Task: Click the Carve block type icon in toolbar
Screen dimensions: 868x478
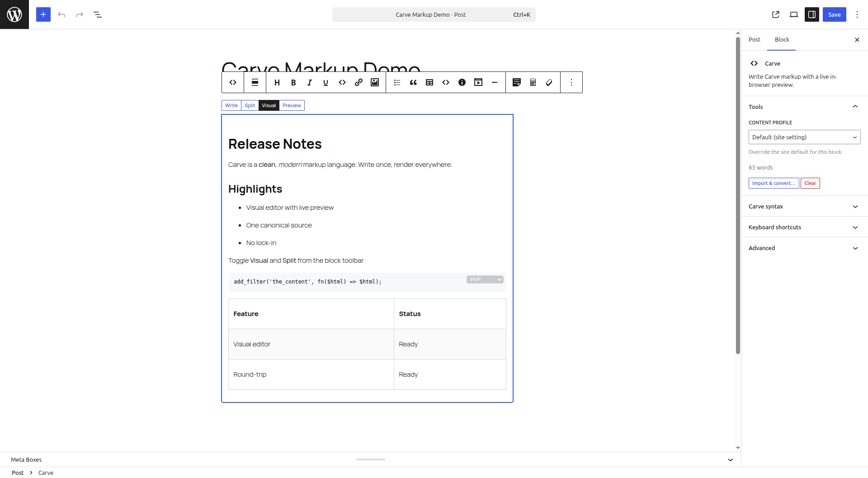Action: (233, 82)
